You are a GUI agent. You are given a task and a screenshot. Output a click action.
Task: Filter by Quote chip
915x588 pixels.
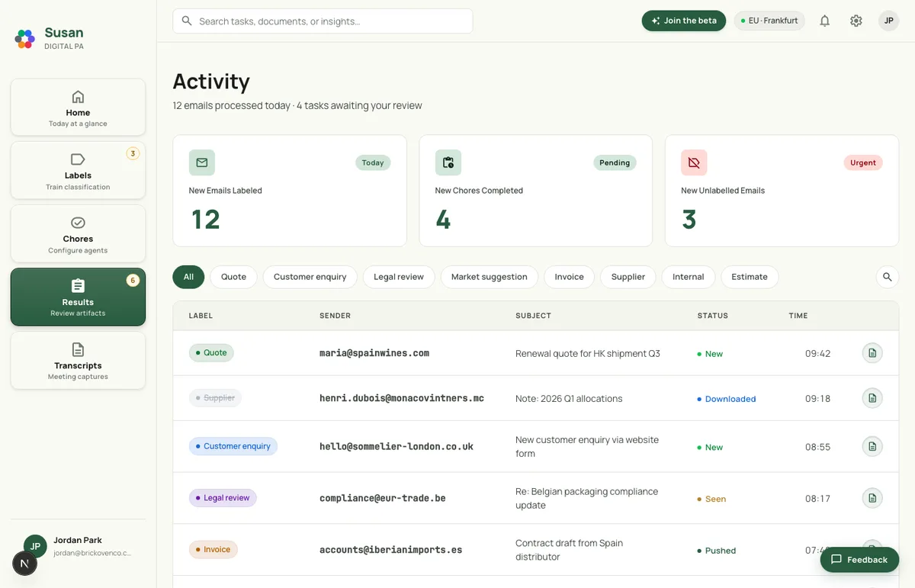[233, 277]
